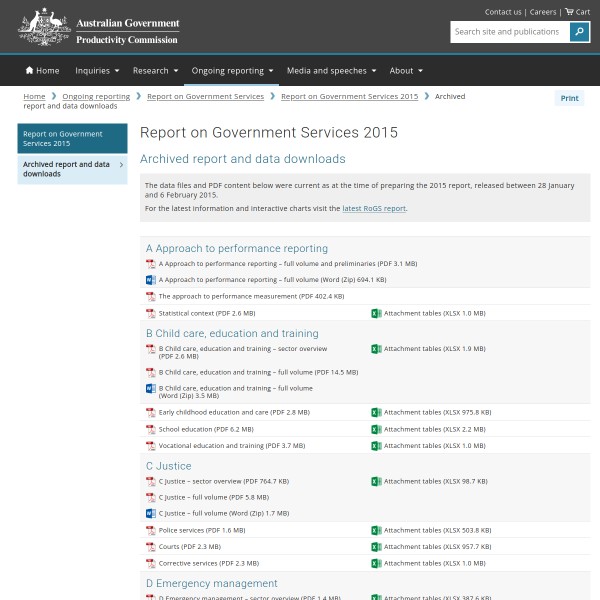600x600 pixels.
Task: Click PDF icon for School education
Action: click(151, 429)
